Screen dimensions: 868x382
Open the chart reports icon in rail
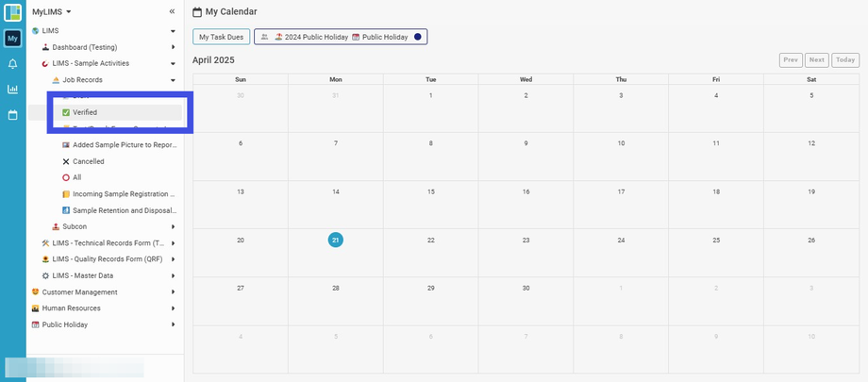(x=12, y=89)
